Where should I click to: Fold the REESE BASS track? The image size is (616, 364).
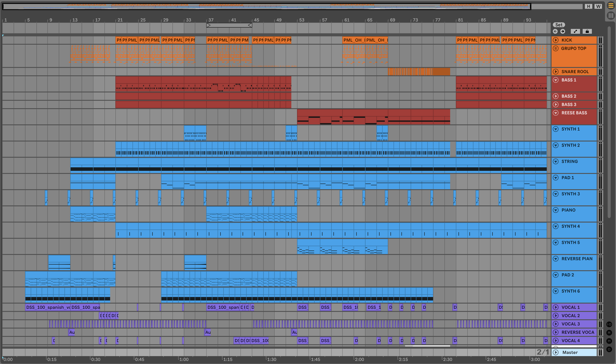[x=556, y=113]
